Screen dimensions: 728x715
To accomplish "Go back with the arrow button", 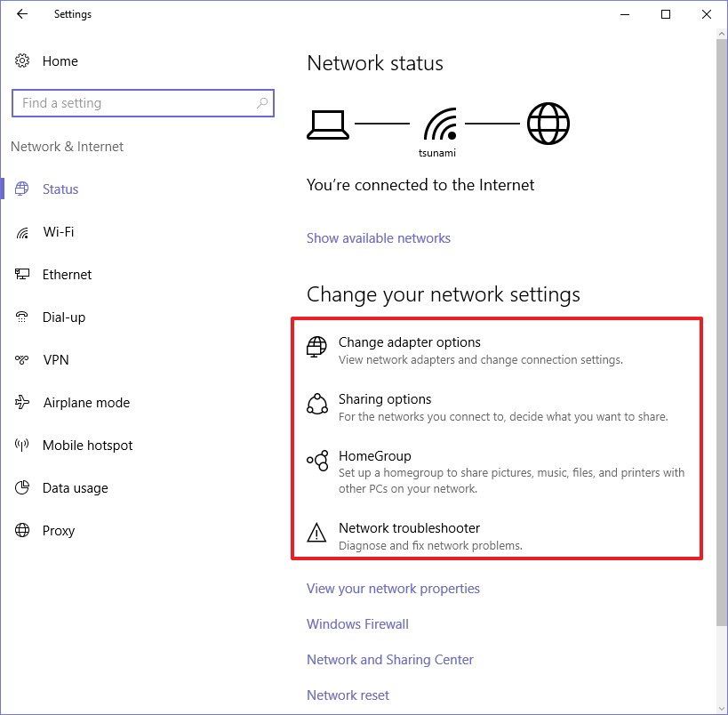I will pyautogui.click(x=22, y=14).
